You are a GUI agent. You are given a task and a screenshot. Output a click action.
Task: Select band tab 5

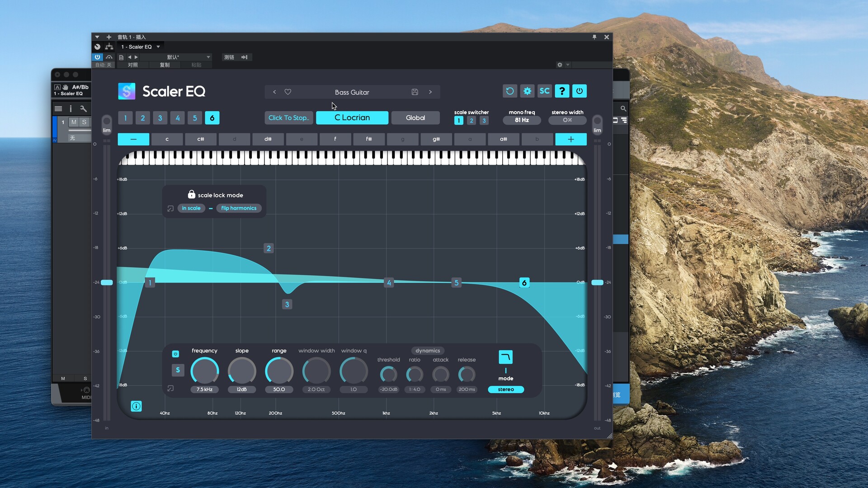194,118
